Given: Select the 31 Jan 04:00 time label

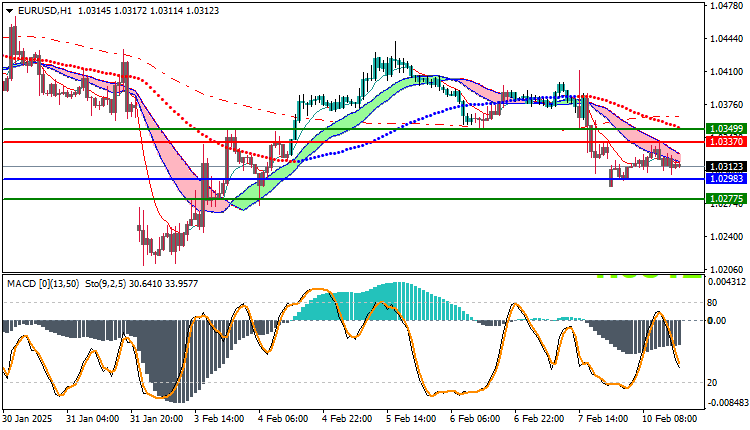Looking at the screenshot, I should (92, 419).
